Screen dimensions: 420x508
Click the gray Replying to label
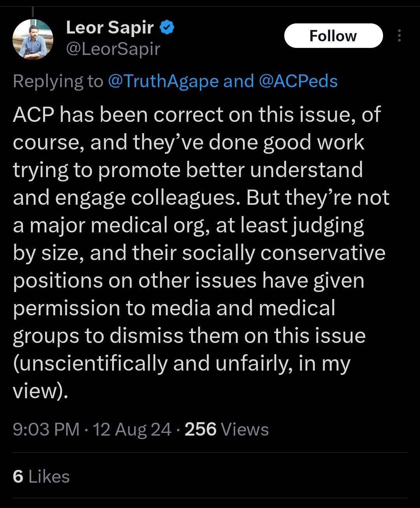coord(58,81)
